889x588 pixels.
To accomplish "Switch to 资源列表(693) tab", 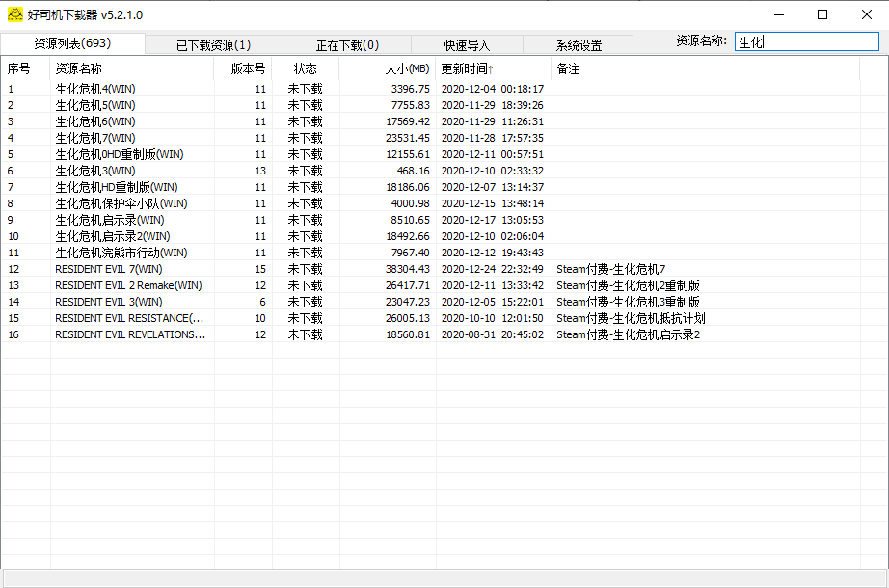I will (x=72, y=43).
